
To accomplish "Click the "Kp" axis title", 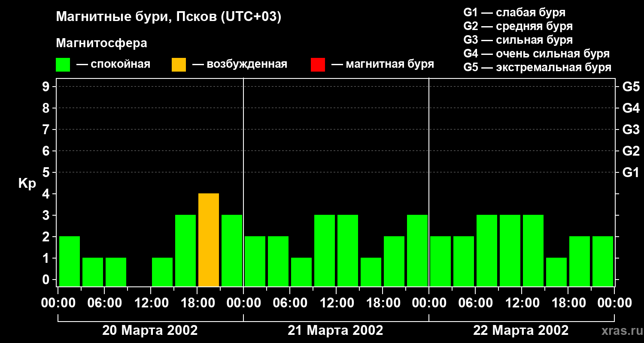I will tap(27, 184).
